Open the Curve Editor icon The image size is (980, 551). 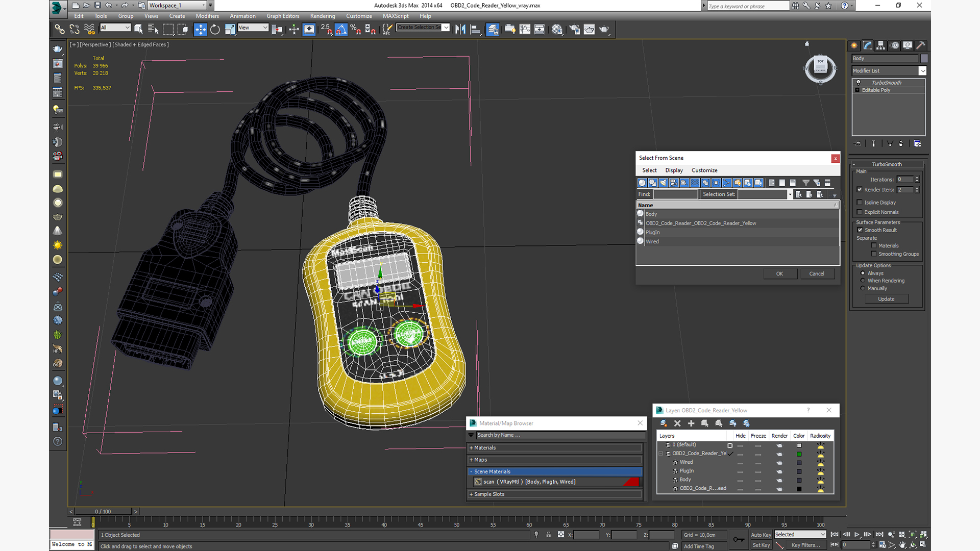525,30
